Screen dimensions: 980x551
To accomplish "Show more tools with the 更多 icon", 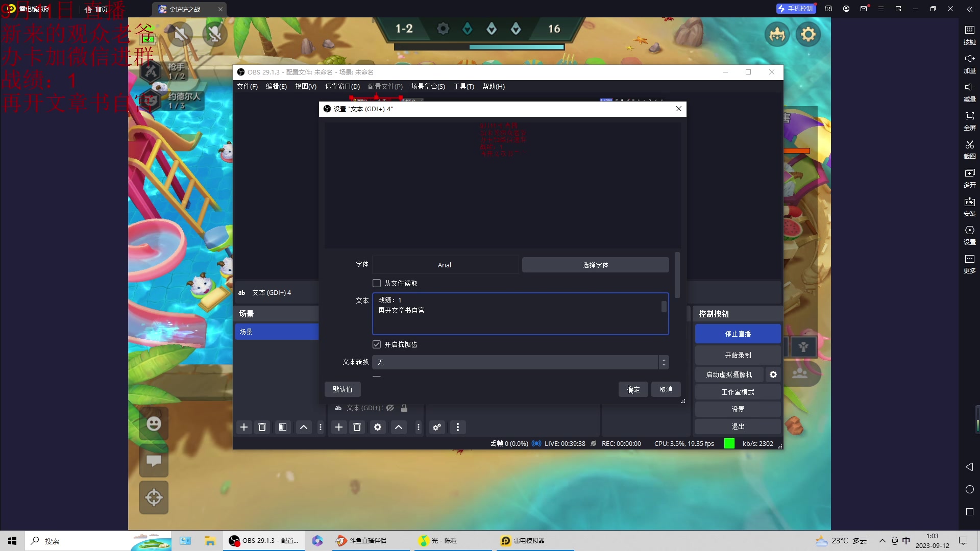I will point(969,263).
